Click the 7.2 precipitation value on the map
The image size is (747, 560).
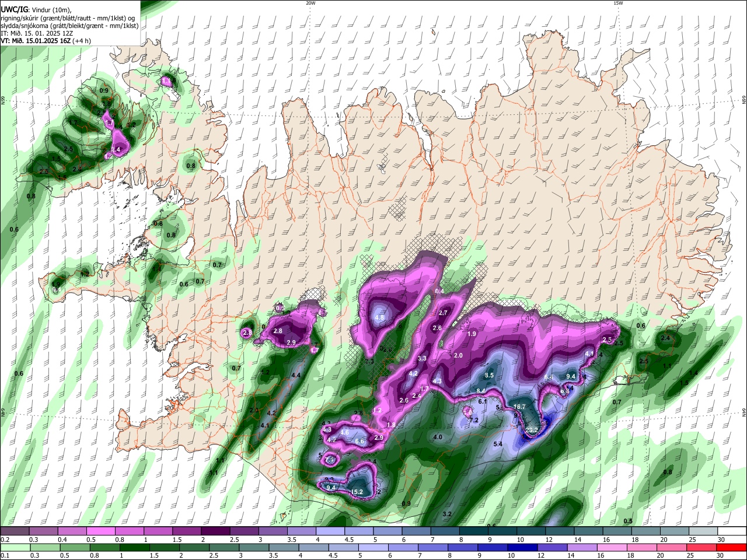(474, 420)
